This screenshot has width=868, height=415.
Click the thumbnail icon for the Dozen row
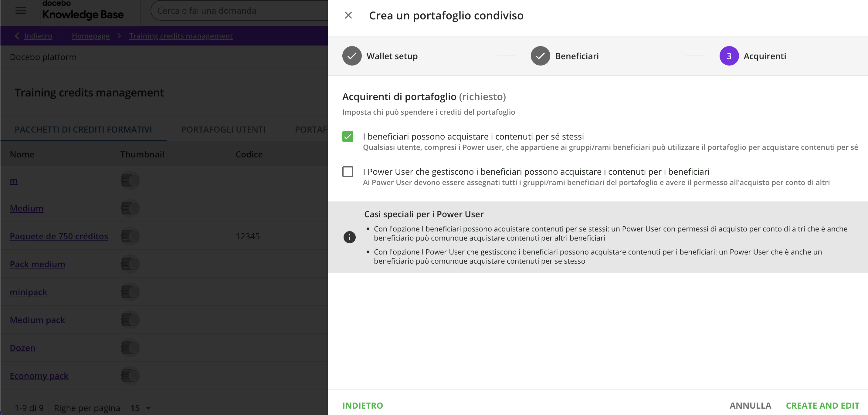click(x=130, y=348)
